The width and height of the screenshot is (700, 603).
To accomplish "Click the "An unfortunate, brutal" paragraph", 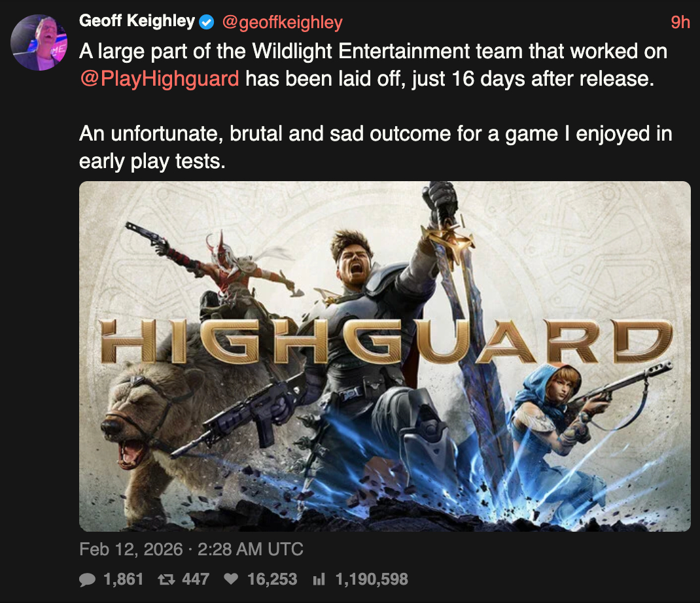I will (x=376, y=147).
